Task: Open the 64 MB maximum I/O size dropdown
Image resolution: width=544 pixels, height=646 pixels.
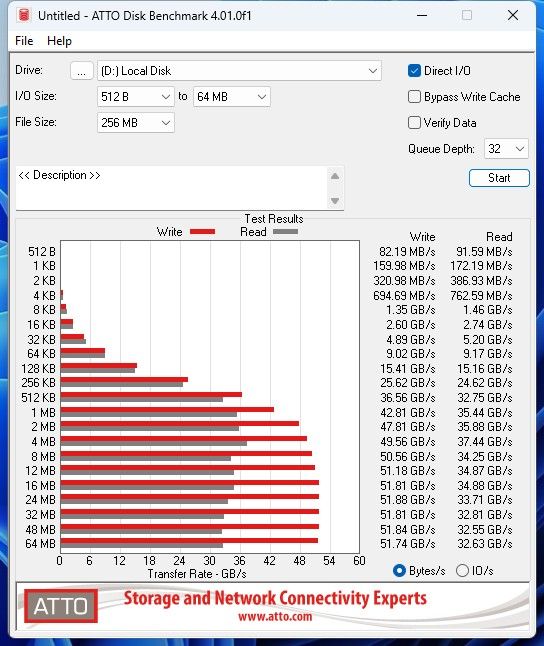Action: 232,97
